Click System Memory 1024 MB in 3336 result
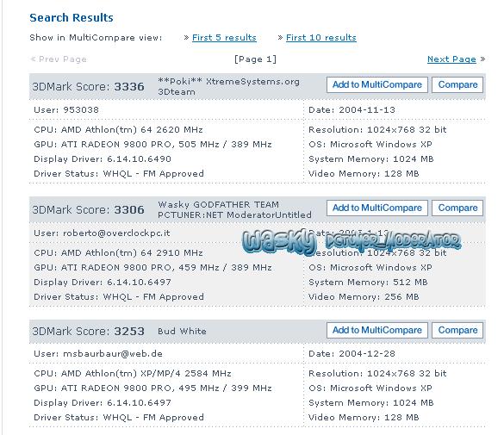 (x=371, y=159)
